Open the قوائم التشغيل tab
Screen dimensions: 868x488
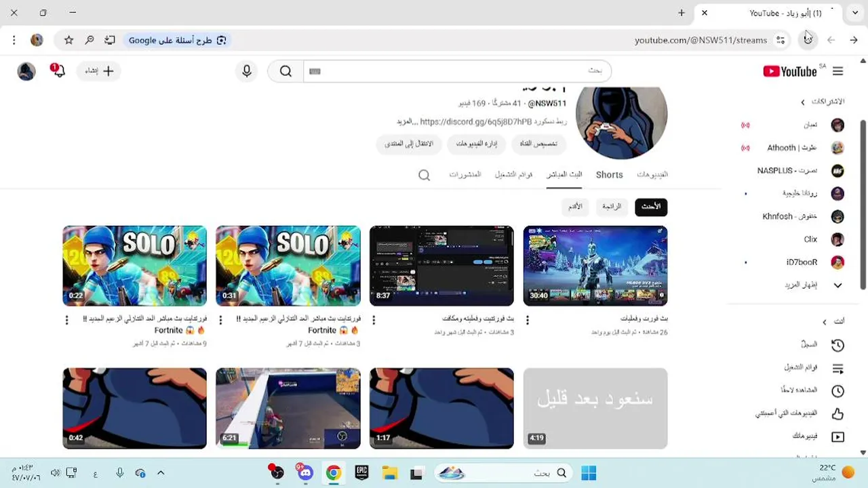(513, 175)
